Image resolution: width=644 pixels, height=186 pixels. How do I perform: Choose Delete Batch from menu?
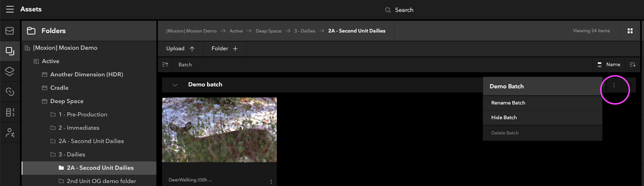click(542, 133)
